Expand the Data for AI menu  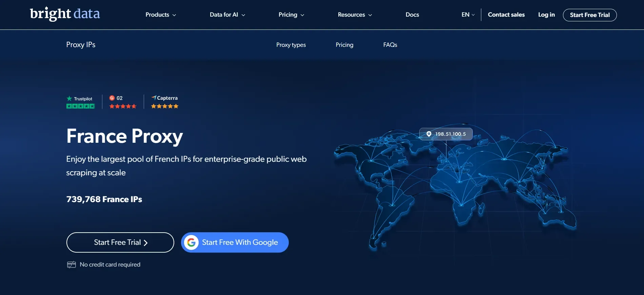coord(227,15)
